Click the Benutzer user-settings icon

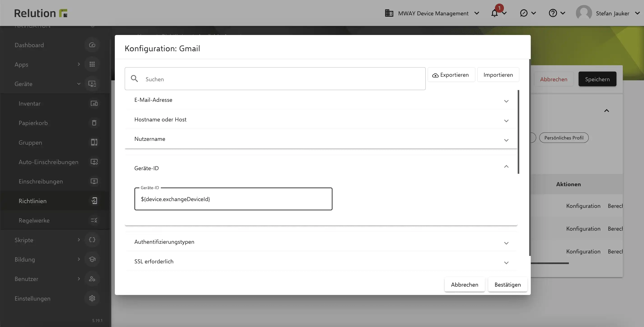(x=92, y=279)
